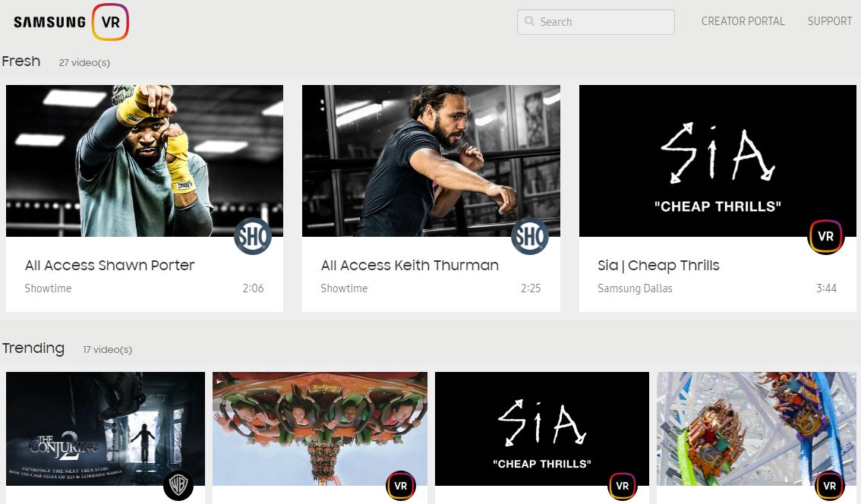Click the VR badge on upside-down ride video
The height and width of the screenshot is (504, 861).
[401, 486]
